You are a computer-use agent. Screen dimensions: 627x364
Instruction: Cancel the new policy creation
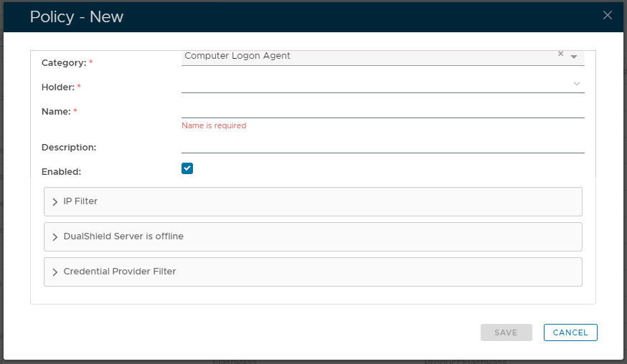(570, 332)
